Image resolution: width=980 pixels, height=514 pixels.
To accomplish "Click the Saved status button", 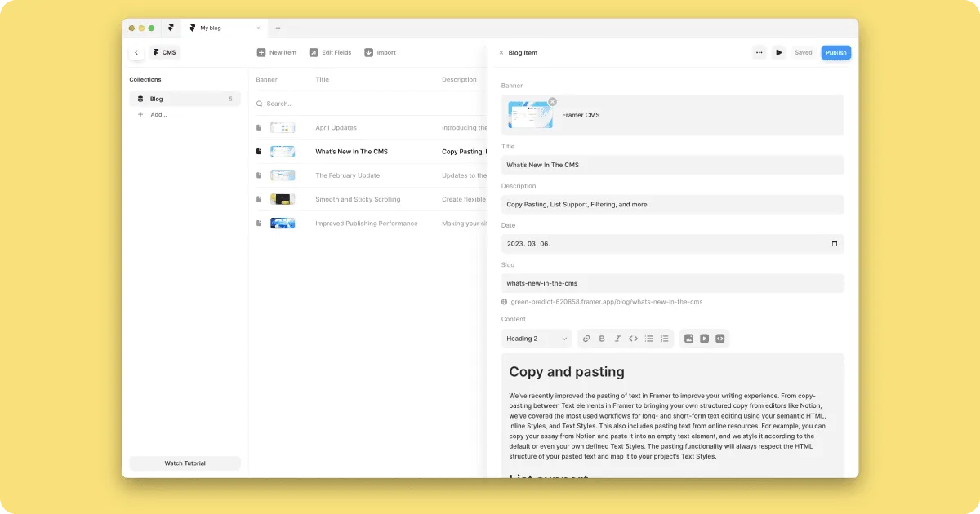I will click(x=804, y=52).
